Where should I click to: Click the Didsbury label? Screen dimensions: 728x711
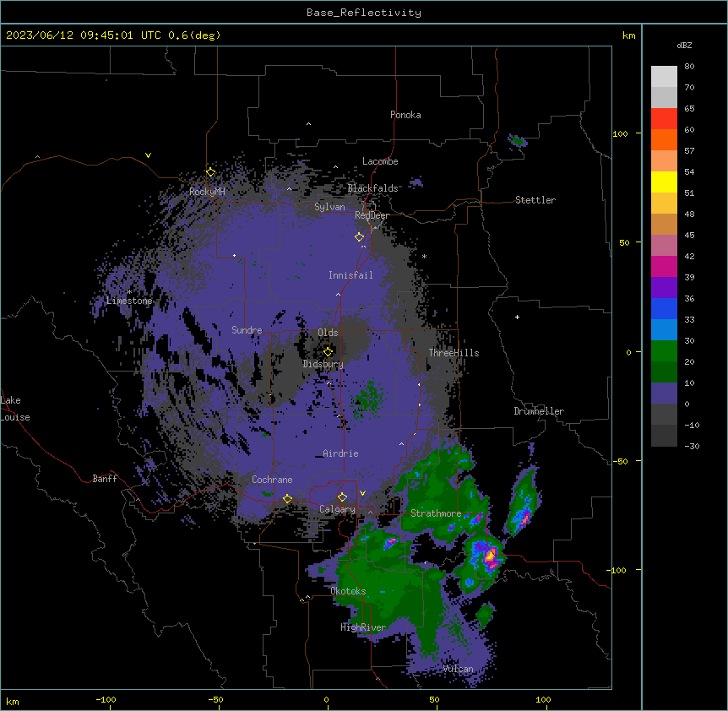(x=323, y=364)
